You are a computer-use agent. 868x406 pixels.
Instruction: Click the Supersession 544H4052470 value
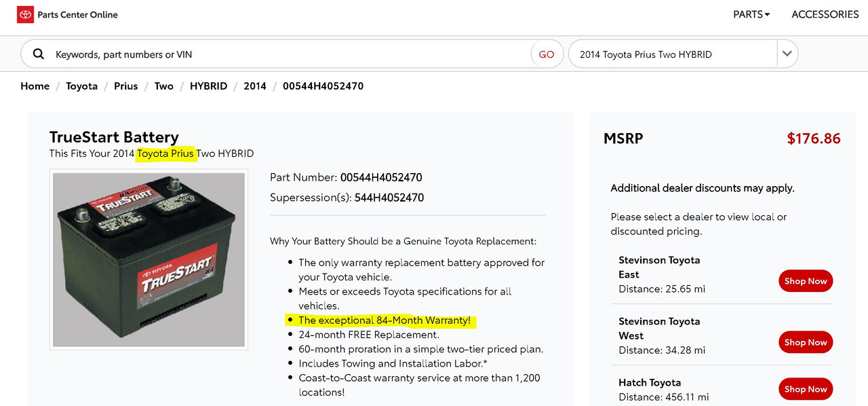(389, 198)
